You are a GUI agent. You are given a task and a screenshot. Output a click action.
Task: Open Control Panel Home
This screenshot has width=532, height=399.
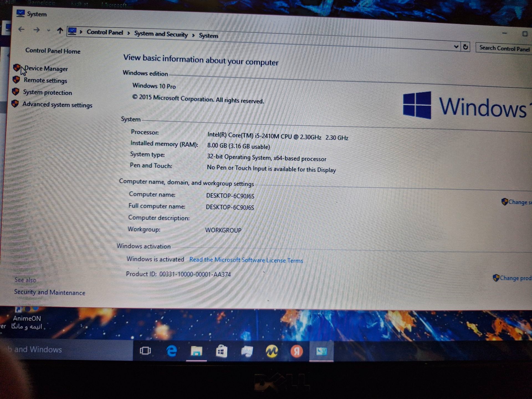[x=53, y=51]
